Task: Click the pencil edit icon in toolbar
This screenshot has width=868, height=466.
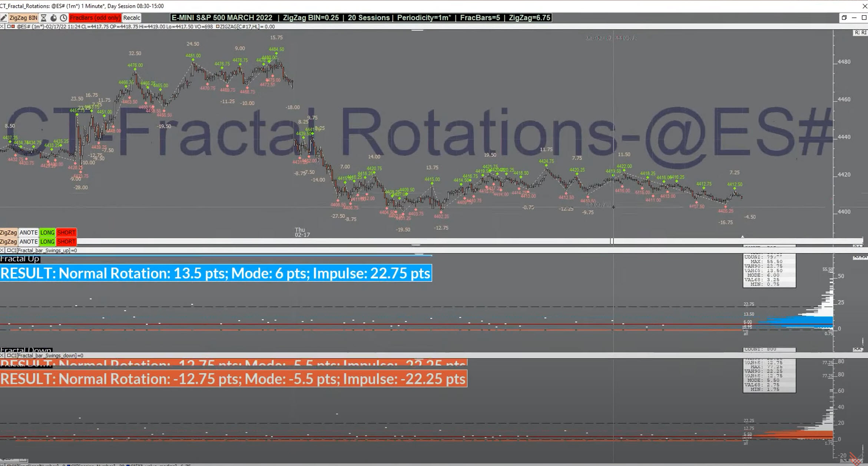Action: [4, 18]
